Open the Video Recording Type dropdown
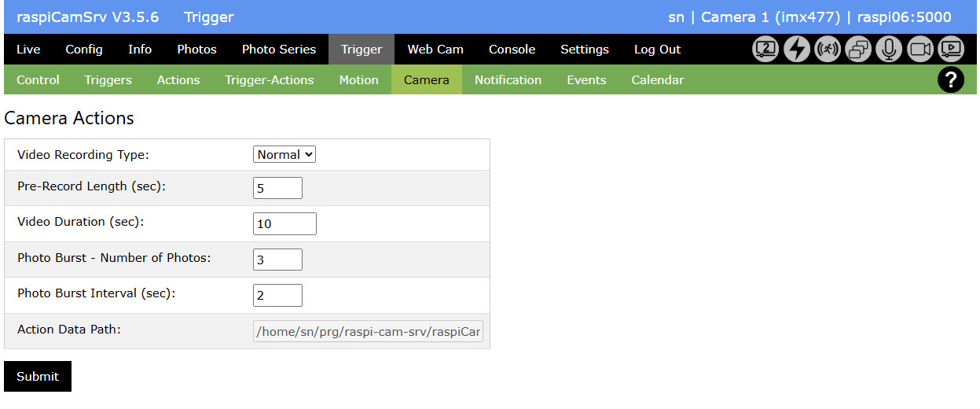980x409 pixels. pyautogui.click(x=284, y=155)
